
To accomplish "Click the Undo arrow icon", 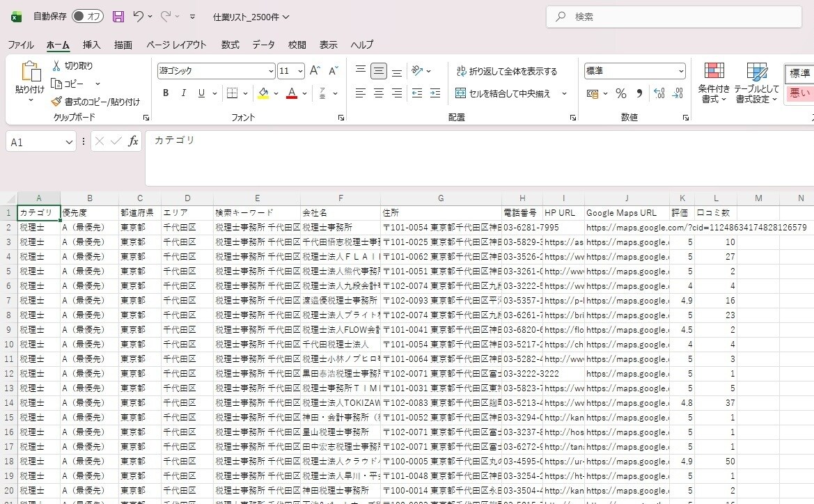I will tap(138, 16).
